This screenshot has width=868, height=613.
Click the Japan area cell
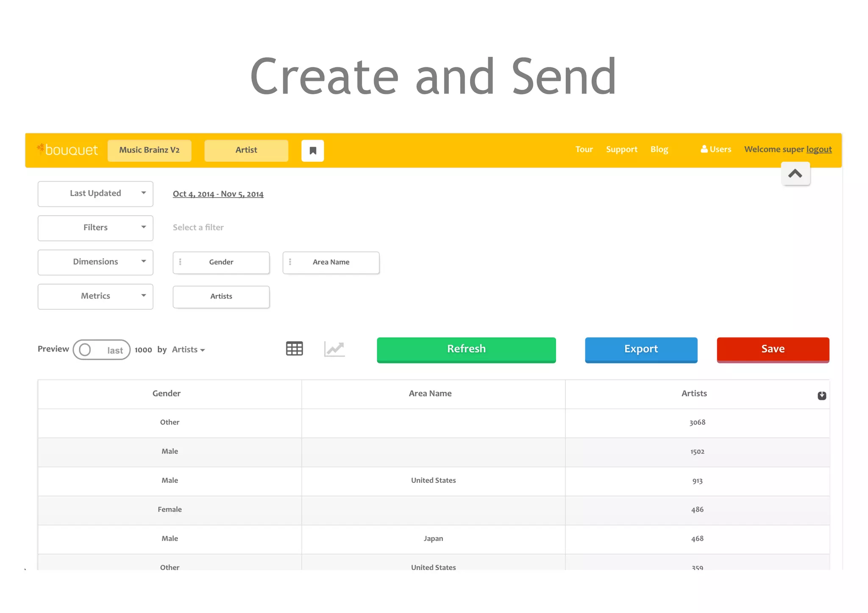433,539
